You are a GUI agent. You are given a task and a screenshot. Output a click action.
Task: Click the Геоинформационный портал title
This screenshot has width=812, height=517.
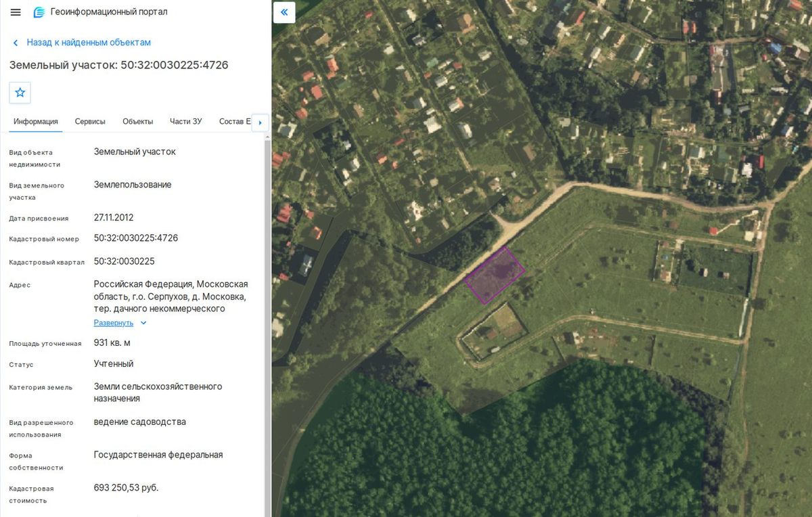pos(109,12)
